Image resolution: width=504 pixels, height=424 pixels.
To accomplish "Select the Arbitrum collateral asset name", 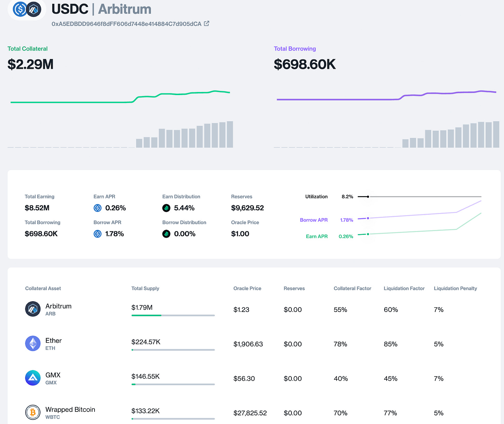I will [x=58, y=306].
